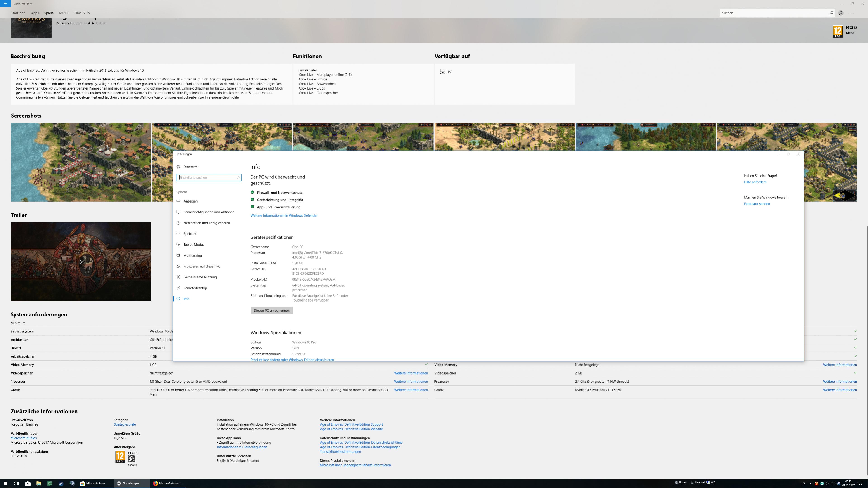The width and height of the screenshot is (868, 488).
Task: Open the Strategiespiele category link
Action: click(125, 424)
